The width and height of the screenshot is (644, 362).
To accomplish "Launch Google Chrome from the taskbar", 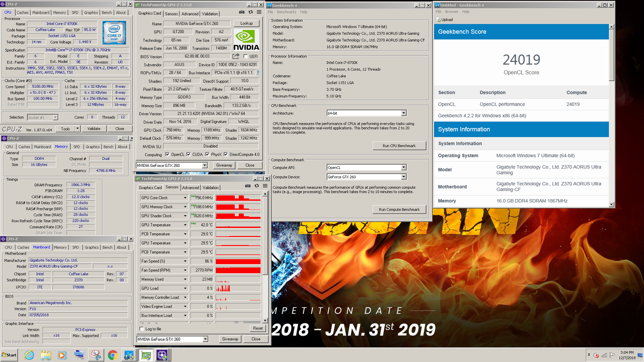I will click(x=113, y=355).
